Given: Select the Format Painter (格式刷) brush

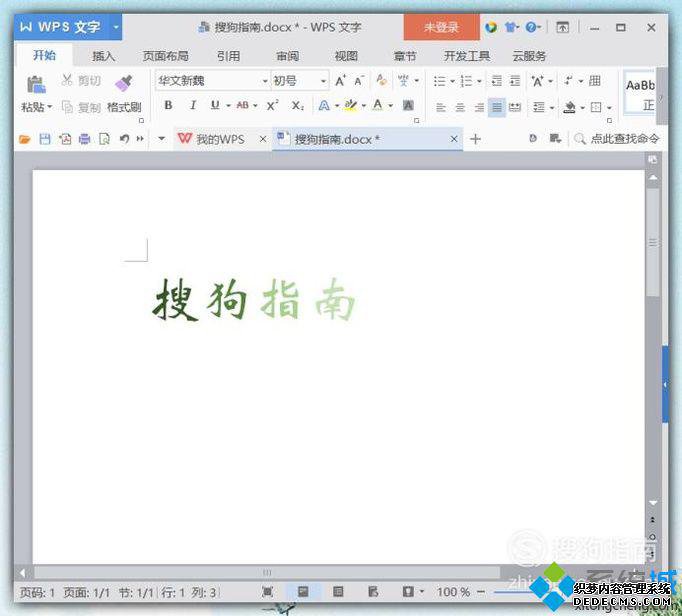Looking at the screenshot, I should tap(124, 83).
